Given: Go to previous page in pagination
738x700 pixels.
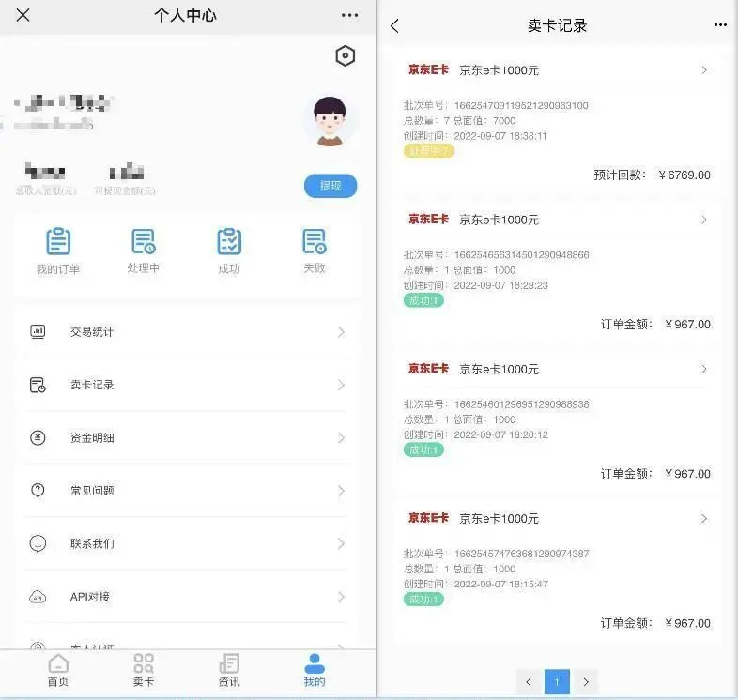Looking at the screenshot, I should (x=529, y=682).
